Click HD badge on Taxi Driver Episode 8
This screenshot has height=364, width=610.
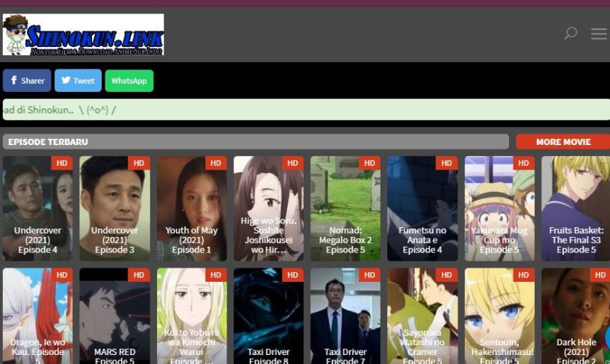(x=293, y=275)
